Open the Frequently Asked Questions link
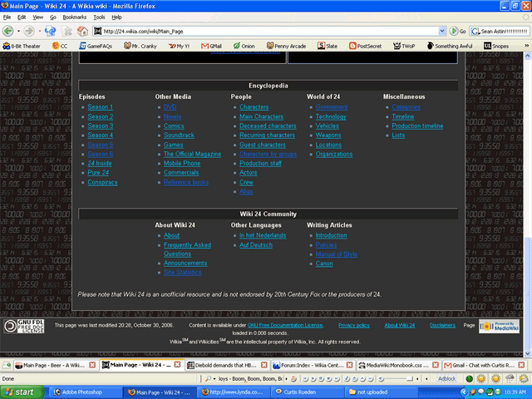This screenshot has height=399, width=532. pyautogui.click(x=187, y=249)
